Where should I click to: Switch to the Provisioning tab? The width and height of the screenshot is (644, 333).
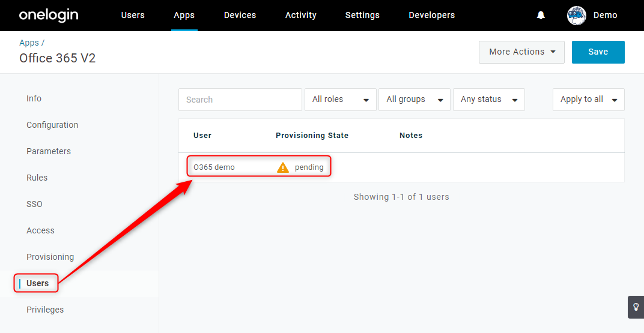click(50, 257)
